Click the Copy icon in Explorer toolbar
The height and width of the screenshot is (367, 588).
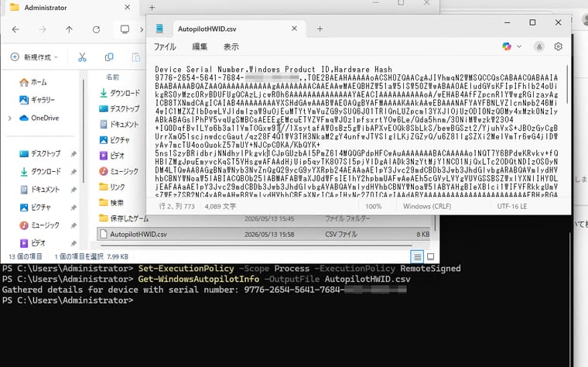(109, 57)
